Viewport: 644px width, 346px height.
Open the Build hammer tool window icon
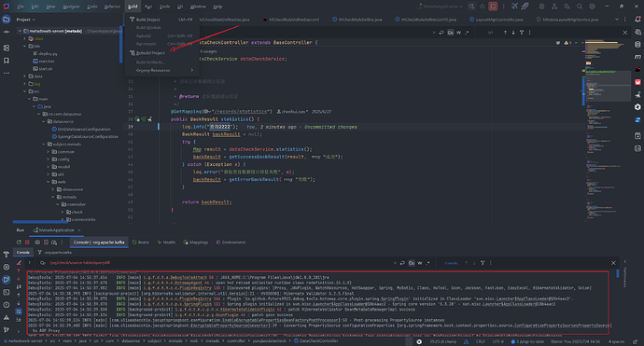click(x=7, y=254)
